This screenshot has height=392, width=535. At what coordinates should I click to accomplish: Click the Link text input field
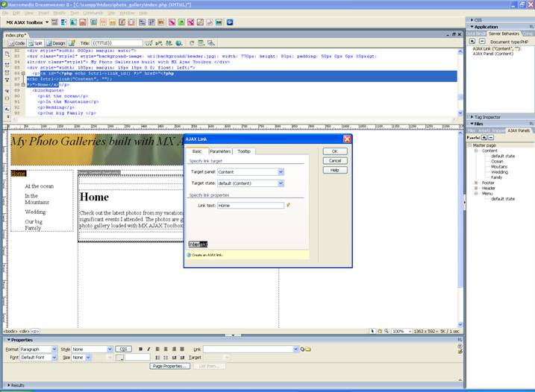[x=251, y=206]
